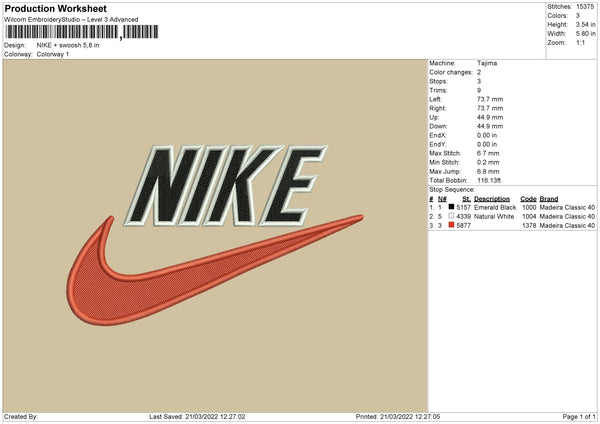Click the Natural White color swatch

pyautogui.click(x=451, y=216)
